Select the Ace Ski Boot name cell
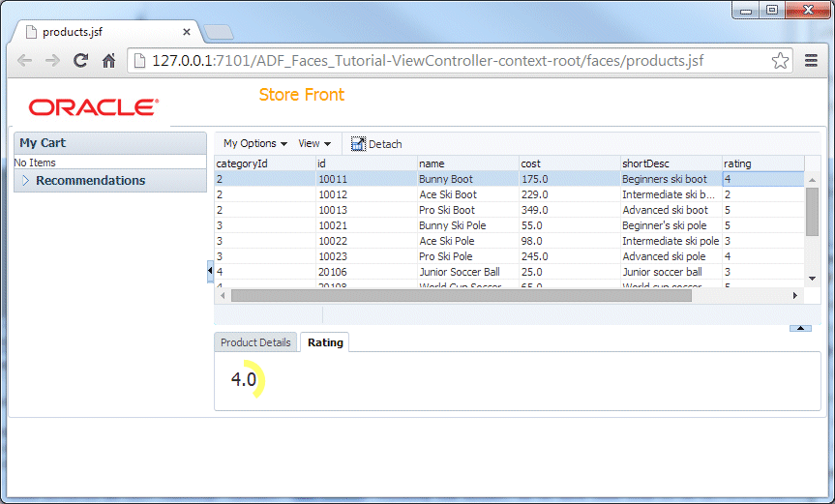Image resolution: width=835 pixels, height=504 pixels. (x=467, y=194)
